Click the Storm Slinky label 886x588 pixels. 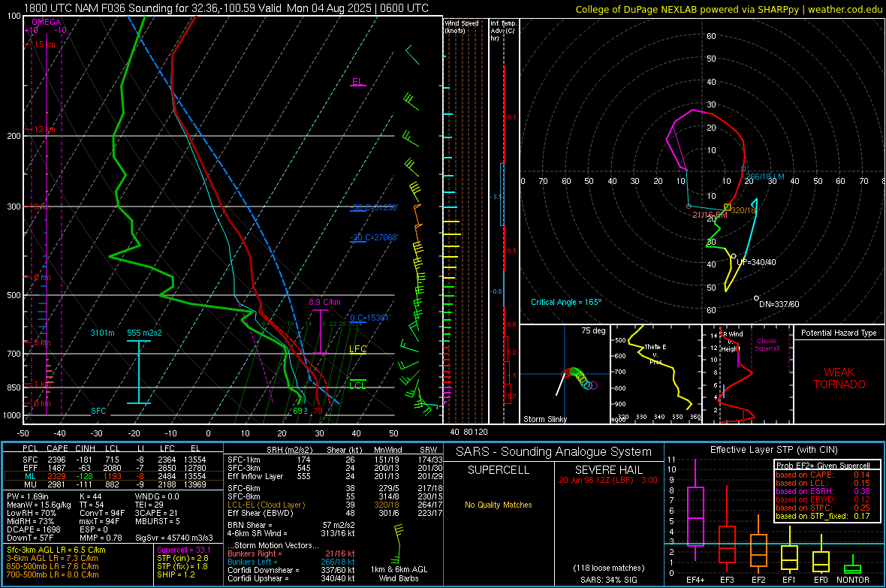(x=544, y=419)
